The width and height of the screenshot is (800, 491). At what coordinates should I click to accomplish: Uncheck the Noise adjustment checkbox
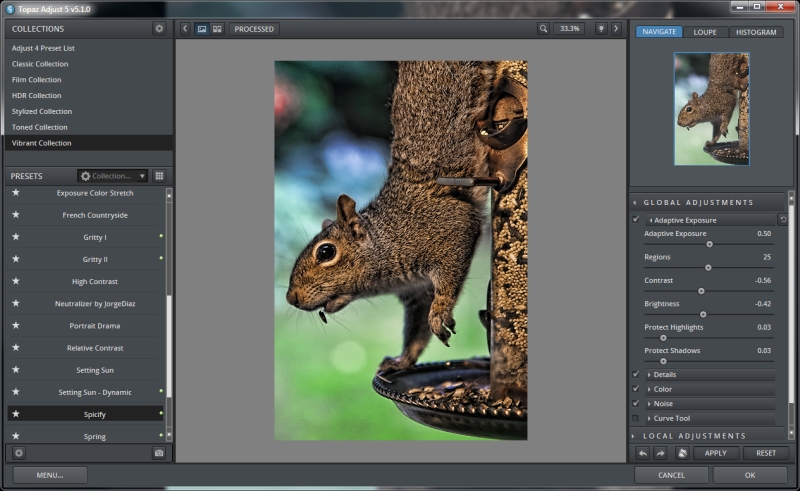point(636,403)
